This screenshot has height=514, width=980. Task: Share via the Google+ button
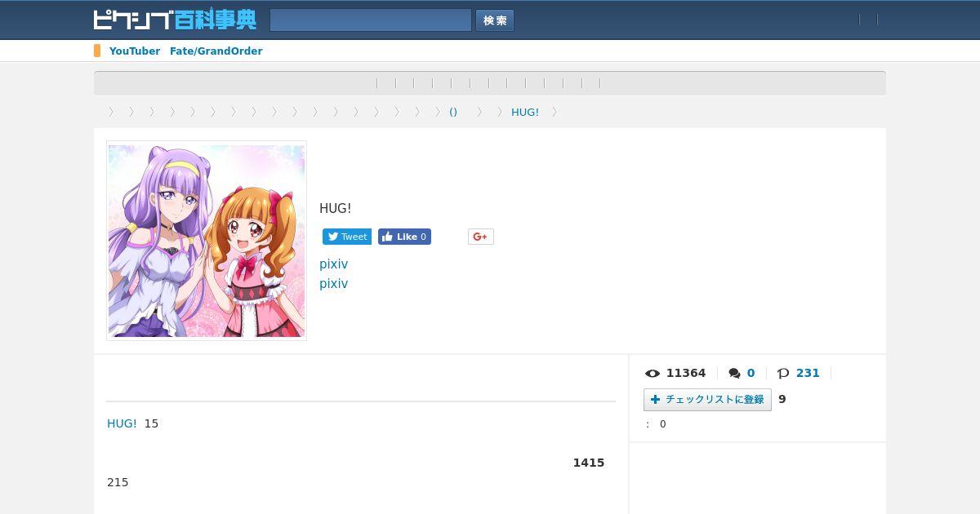point(481,237)
